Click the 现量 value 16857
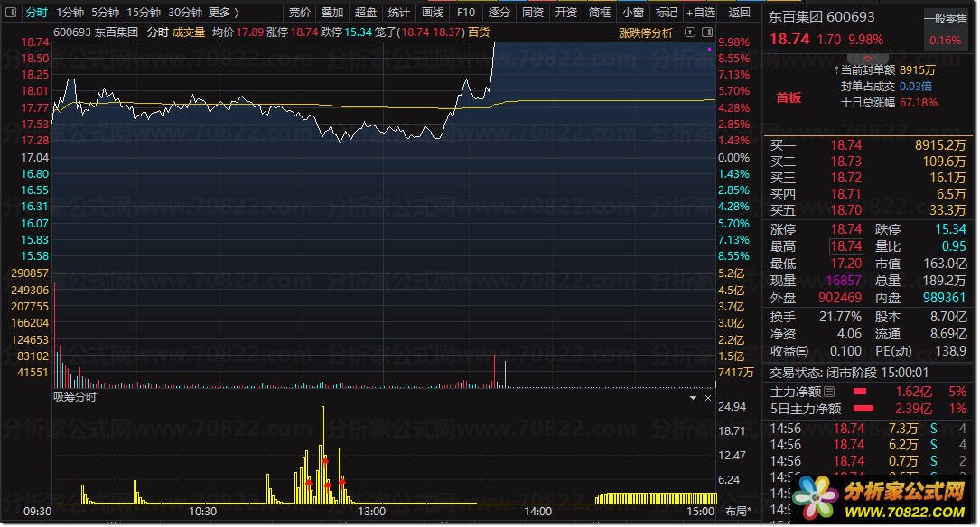 coord(844,281)
